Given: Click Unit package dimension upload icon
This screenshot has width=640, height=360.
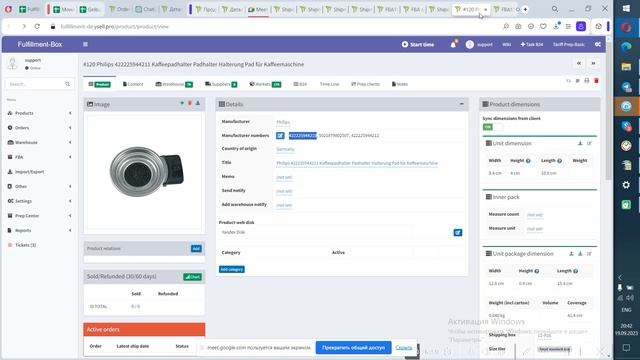Looking at the screenshot, I should tap(571, 254).
